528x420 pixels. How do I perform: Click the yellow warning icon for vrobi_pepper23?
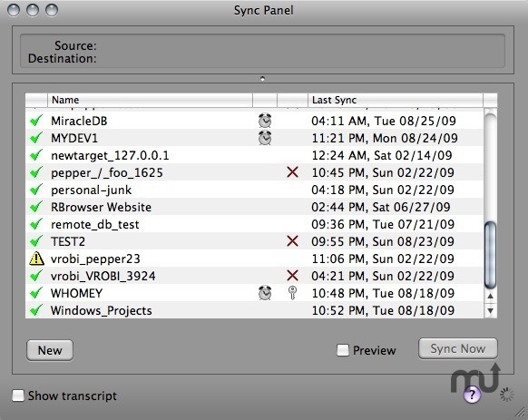[x=36, y=259]
